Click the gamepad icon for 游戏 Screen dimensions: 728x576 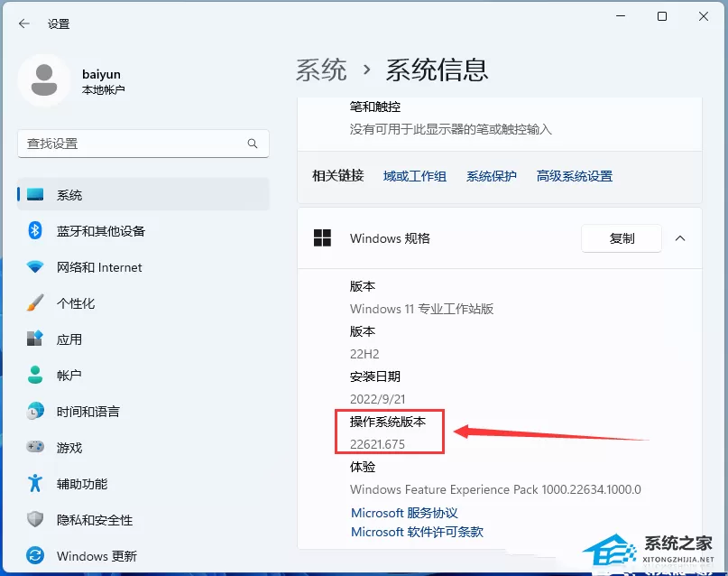(x=35, y=447)
